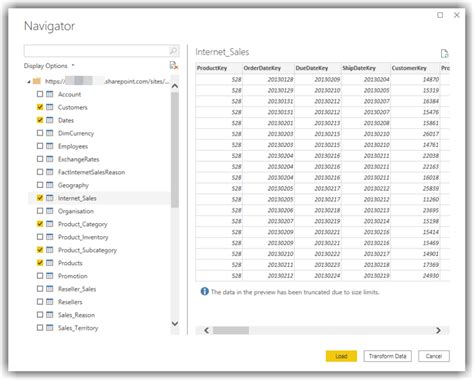Image resolution: width=474 pixels, height=380 pixels.
Task: Click the preview scroll-left arrow
Action: [206, 330]
